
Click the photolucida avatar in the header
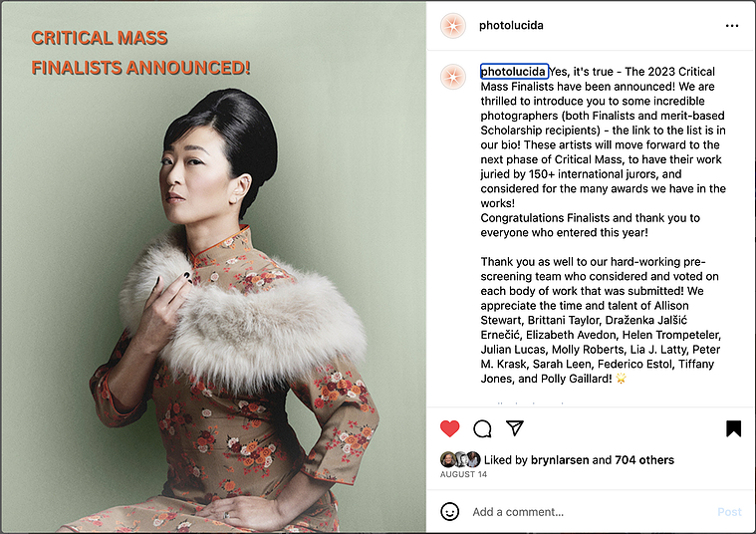(x=453, y=26)
